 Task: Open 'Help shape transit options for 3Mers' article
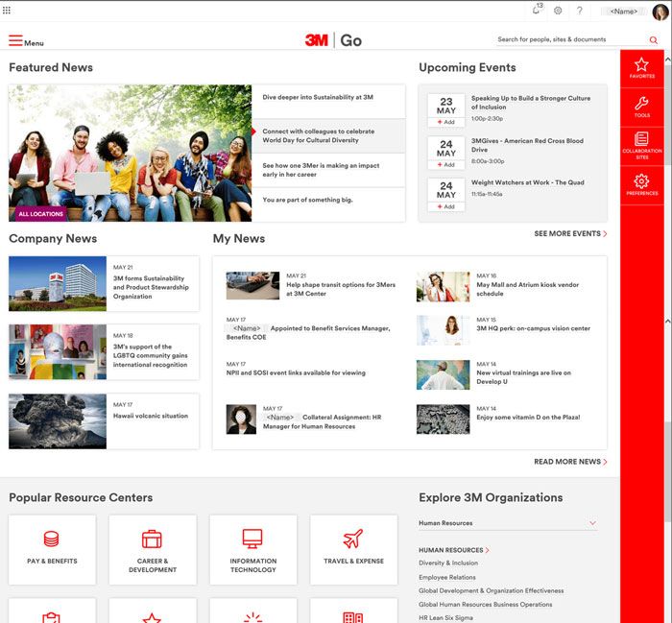[x=341, y=289]
